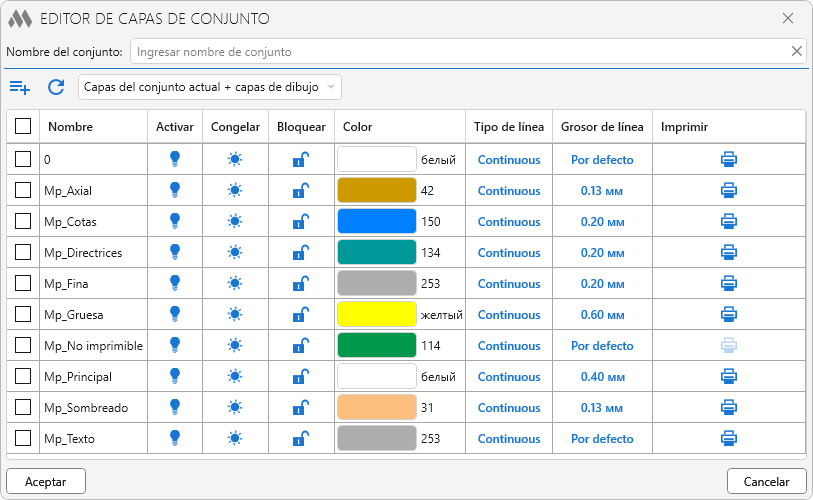This screenshot has width=813, height=500.
Task: Sort by the Nombre column header
Action: pyautogui.click(x=70, y=127)
